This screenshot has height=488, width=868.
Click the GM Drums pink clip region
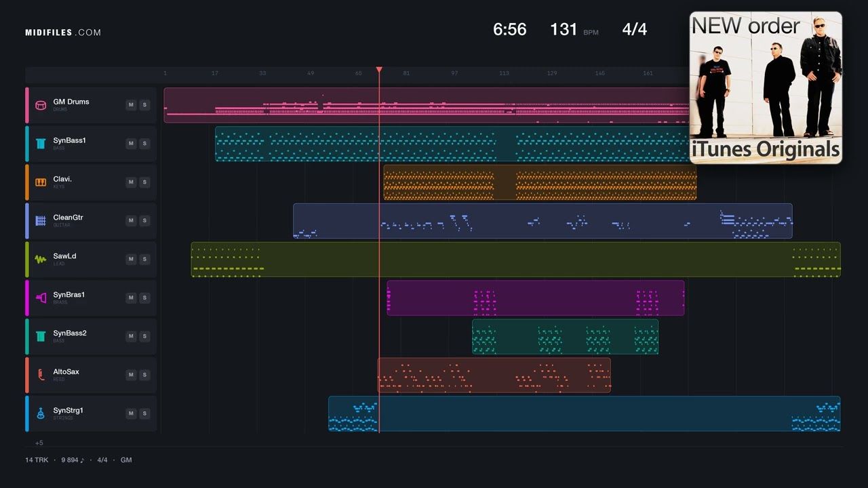click(x=427, y=105)
